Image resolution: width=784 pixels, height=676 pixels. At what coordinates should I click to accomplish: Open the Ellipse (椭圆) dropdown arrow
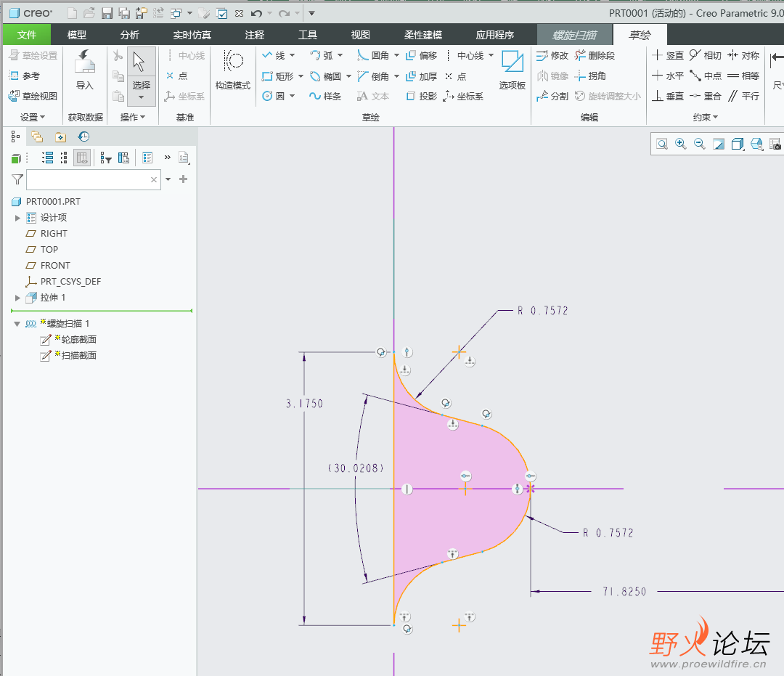point(348,76)
